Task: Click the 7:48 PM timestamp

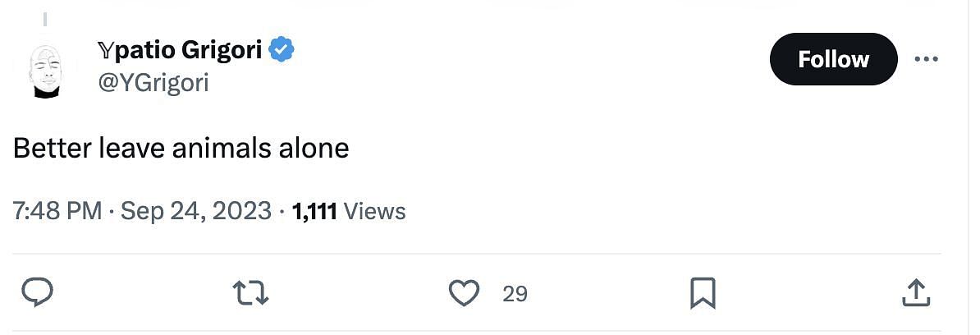Action: tap(57, 211)
